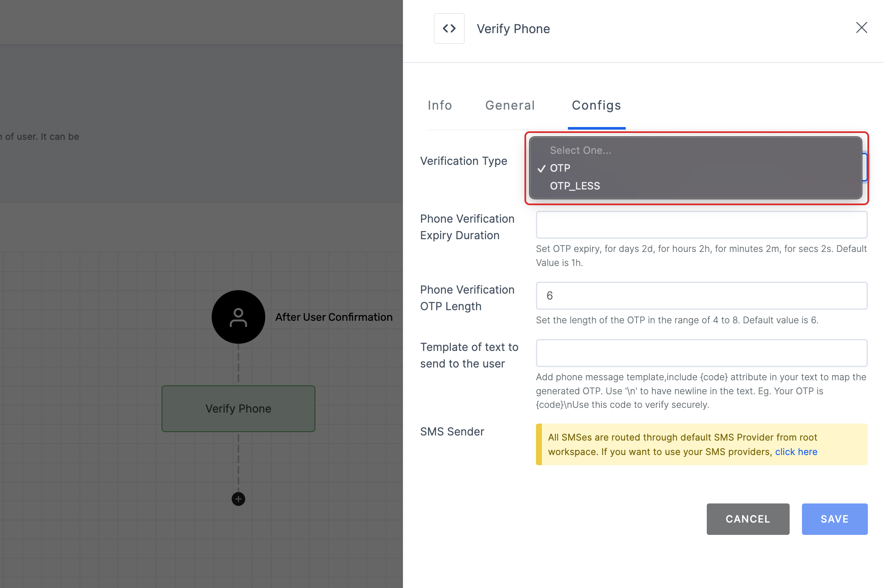The height and width of the screenshot is (588, 884).
Task: Click Save to apply configuration changes
Action: [x=834, y=519]
